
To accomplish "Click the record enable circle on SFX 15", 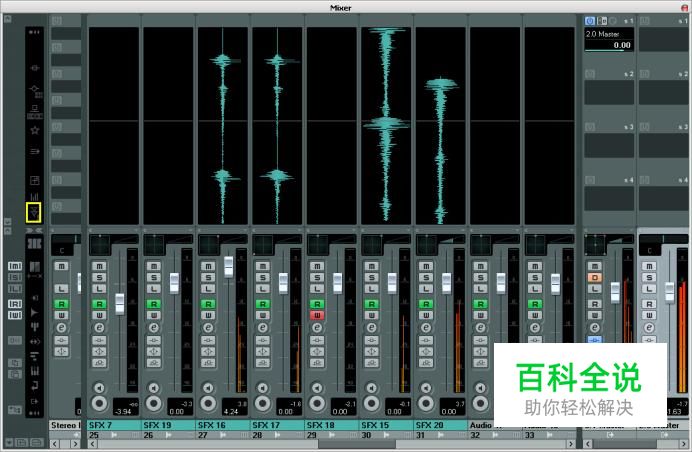I will pos(371,403).
